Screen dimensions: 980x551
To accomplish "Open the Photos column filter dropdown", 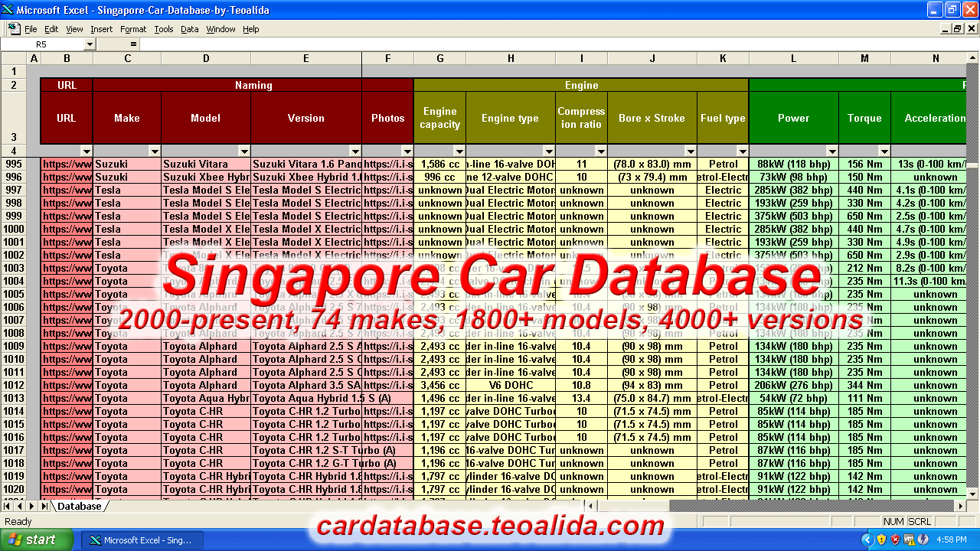I will pyautogui.click(x=407, y=152).
